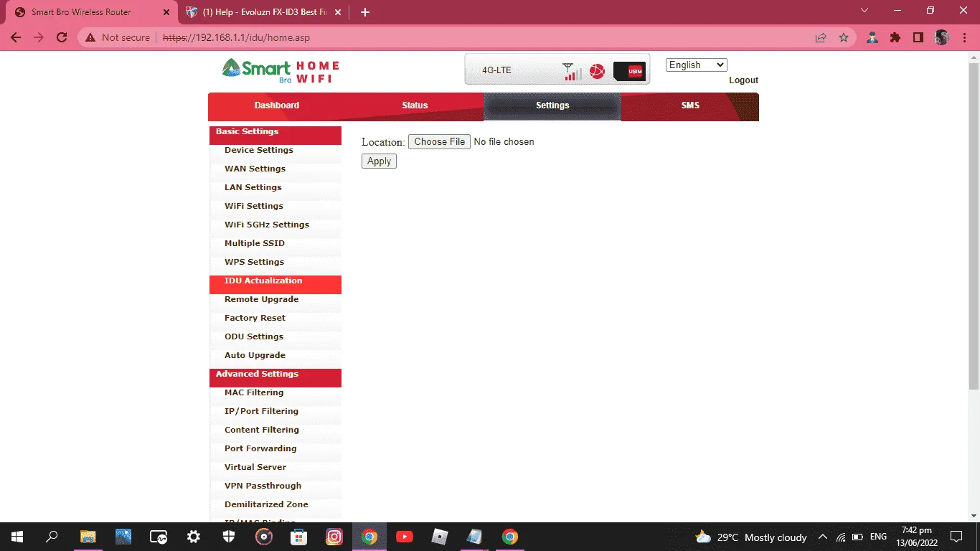980x551 pixels.
Task: Click the signal strength antenna icon
Action: tap(572, 72)
